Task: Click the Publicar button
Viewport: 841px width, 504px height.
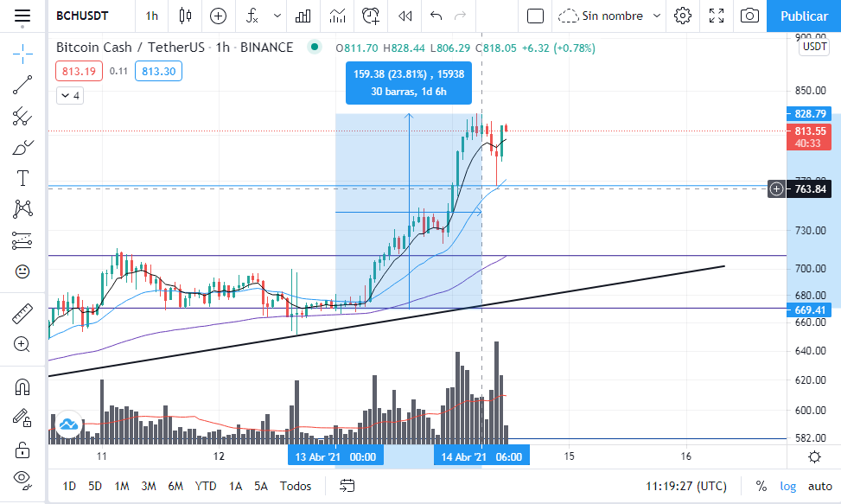Action: pos(804,16)
